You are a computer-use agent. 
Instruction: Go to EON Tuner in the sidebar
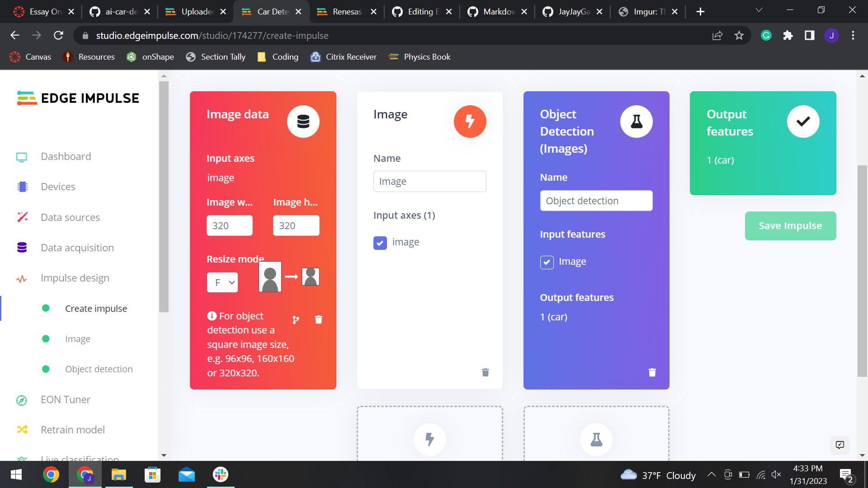point(65,399)
